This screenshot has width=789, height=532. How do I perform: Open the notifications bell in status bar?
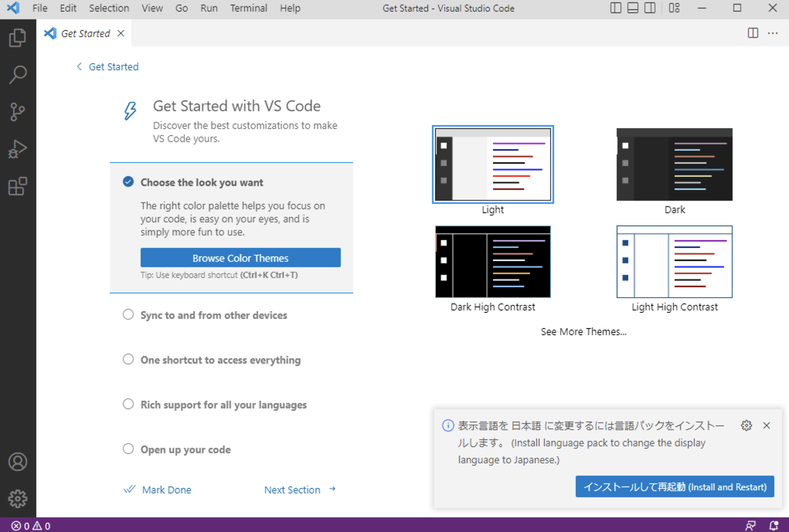tap(774, 525)
